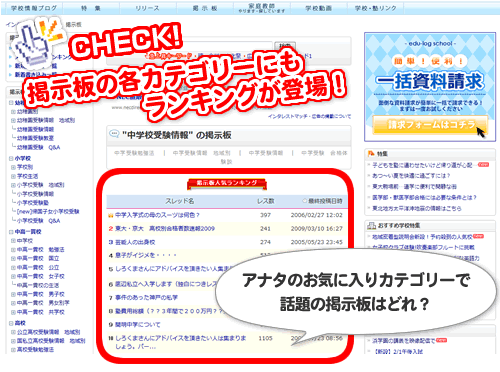The height and width of the screenshot is (372, 500).
Task: Click the new badge after 地域密着型説明会 link
Action: point(478,236)
